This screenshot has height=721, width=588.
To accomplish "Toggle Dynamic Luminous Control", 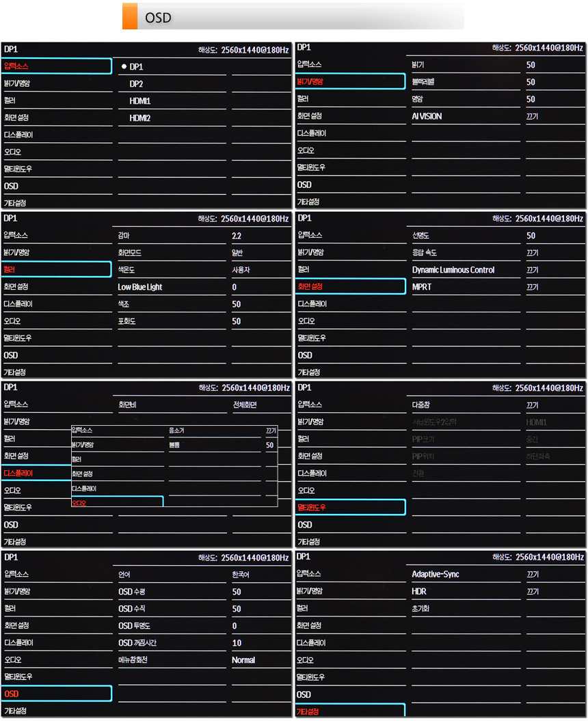I will coord(453,270).
